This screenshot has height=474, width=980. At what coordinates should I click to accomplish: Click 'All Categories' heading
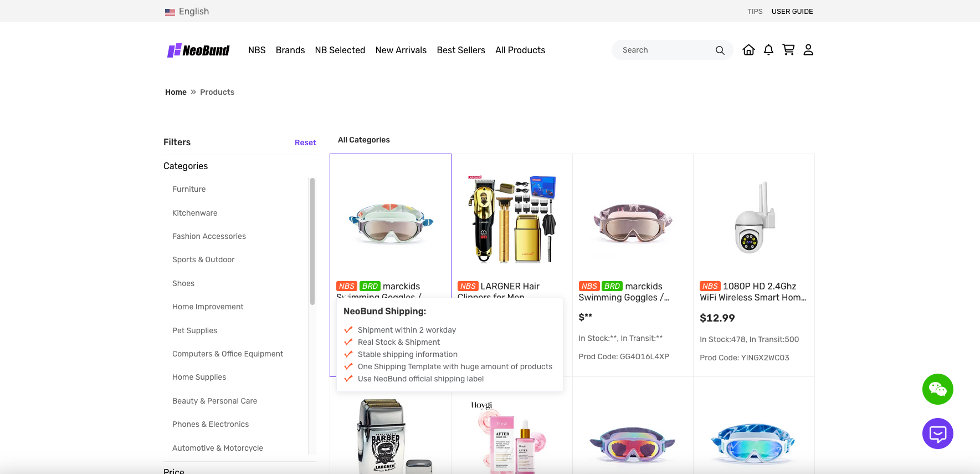click(364, 140)
